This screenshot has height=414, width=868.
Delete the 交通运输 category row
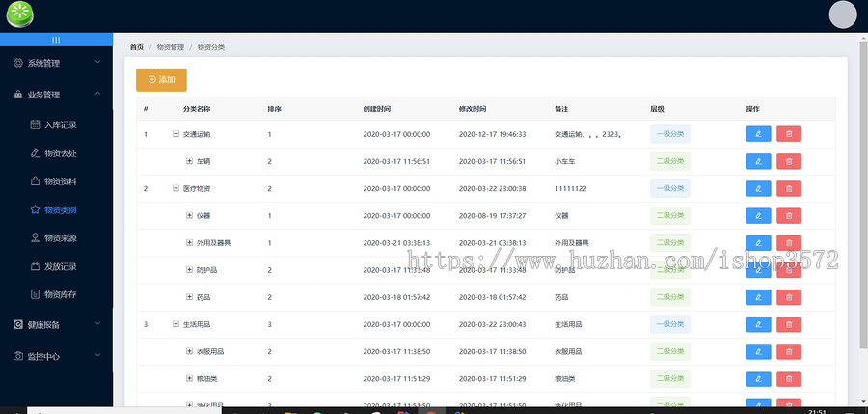coord(789,134)
